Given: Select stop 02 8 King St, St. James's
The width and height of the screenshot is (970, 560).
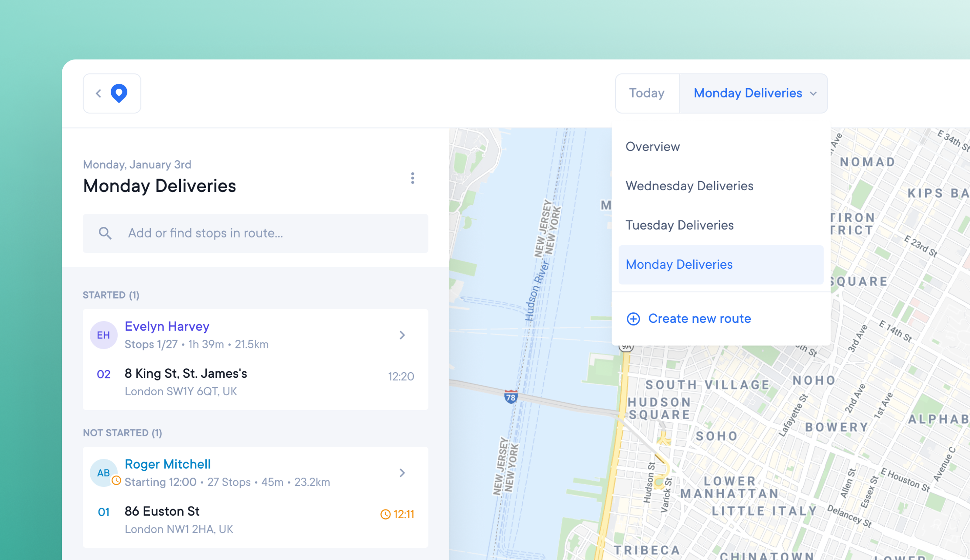Looking at the screenshot, I should point(255,382).
